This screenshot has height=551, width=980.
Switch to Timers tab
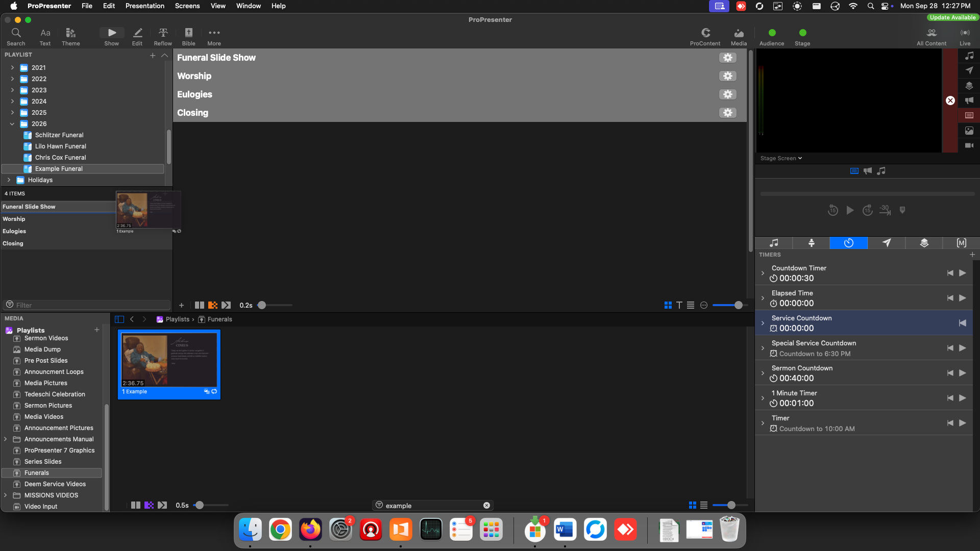point(848,243)
